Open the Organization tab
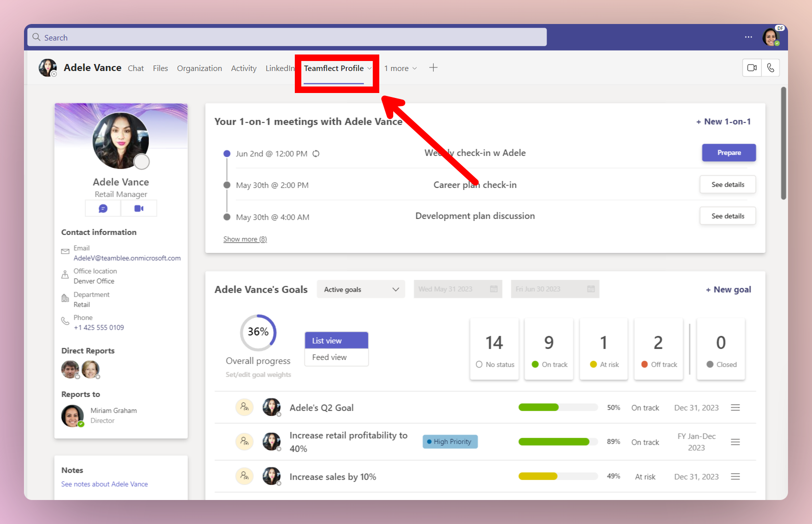812x524 pixels. (x=199, y=68)
